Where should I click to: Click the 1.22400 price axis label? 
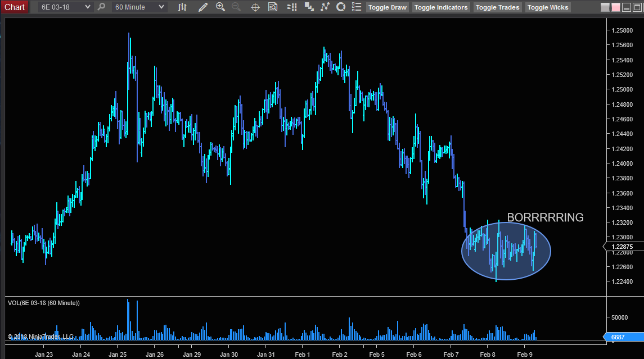(622, 281)
